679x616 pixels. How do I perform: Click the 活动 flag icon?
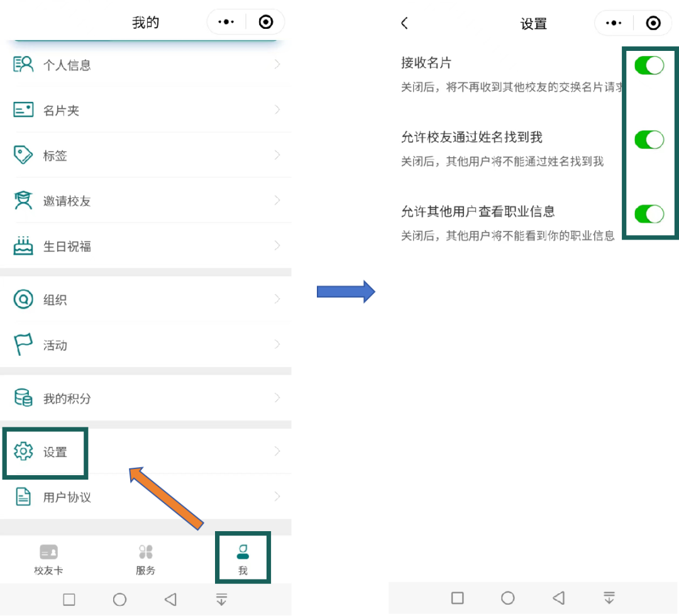coord(23,344)
